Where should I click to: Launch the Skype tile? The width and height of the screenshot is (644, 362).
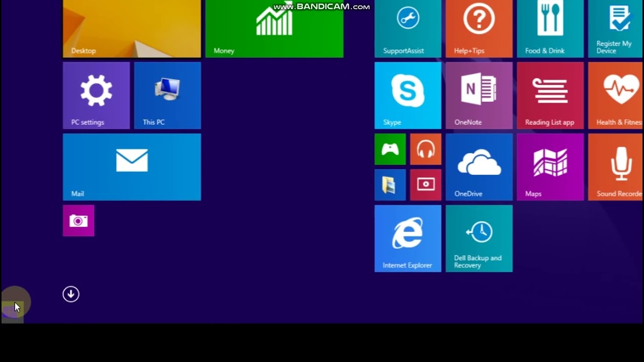point(408,96)
